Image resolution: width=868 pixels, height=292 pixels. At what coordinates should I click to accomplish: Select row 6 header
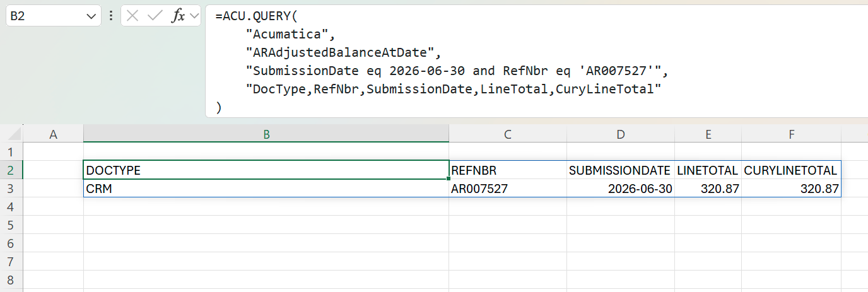(x=11, y=243)
